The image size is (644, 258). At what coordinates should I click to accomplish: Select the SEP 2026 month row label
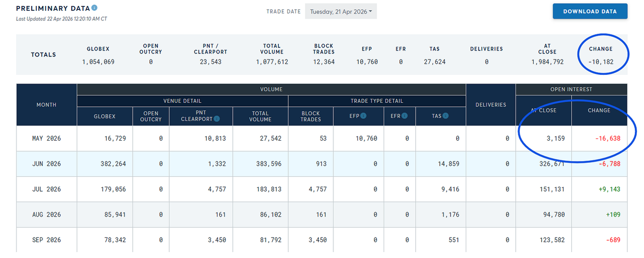(x=46, y=240)
